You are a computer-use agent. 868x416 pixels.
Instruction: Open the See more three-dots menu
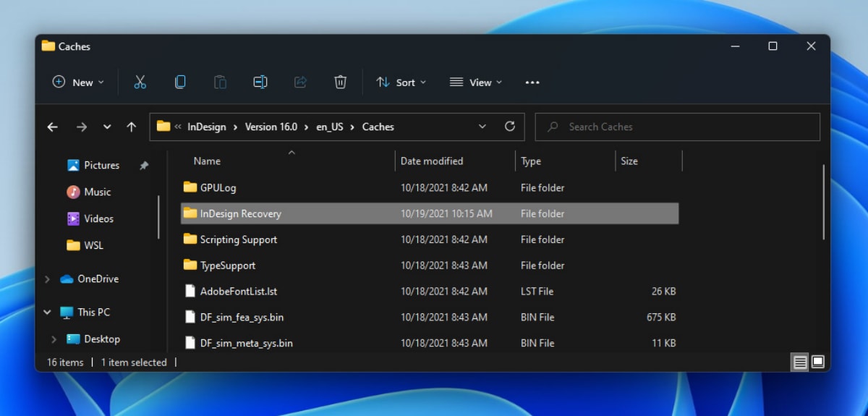pyautogui.click(x=532, y=82)
